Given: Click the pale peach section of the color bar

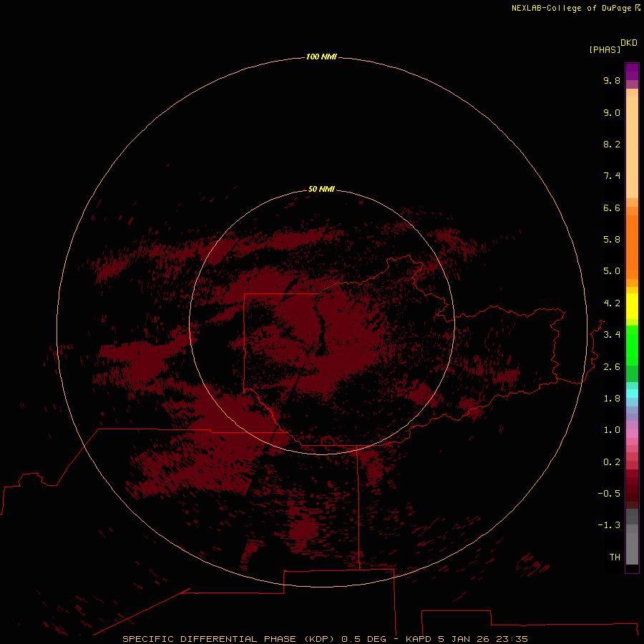Looking at the screenshot, I should tap(632, 147).
